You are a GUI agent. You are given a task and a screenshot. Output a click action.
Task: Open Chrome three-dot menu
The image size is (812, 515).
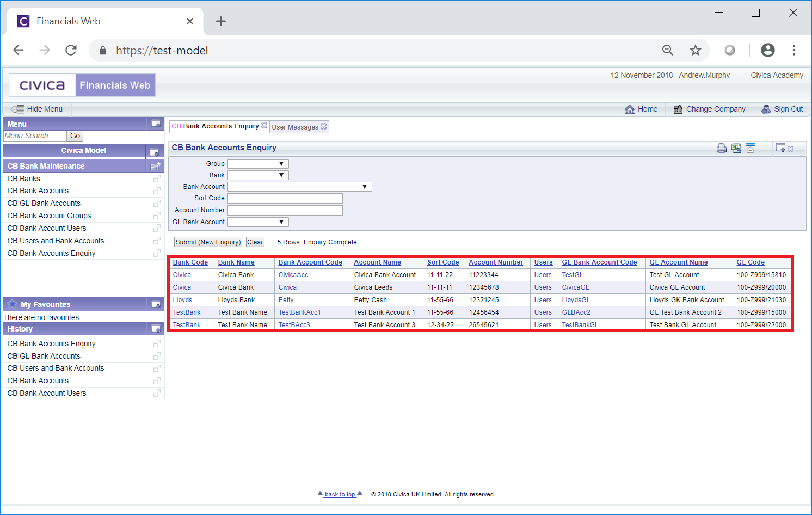794,50
